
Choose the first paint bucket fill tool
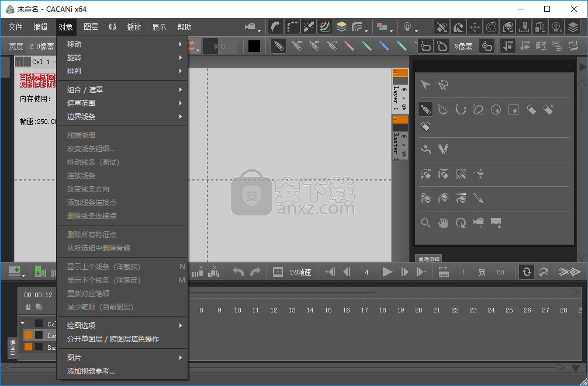(426, 198)
